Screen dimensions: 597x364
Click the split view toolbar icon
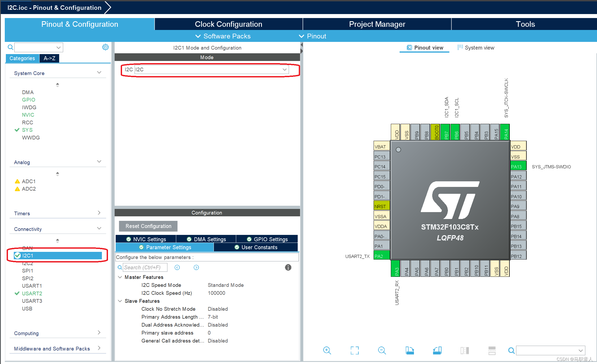pyautogui.click(x=465, y=350)
